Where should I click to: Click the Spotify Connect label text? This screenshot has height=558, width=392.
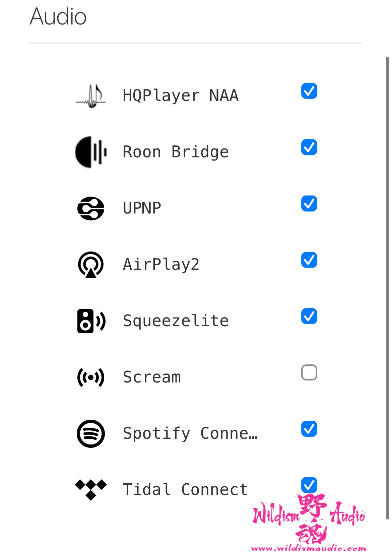(x=190, y=433)
